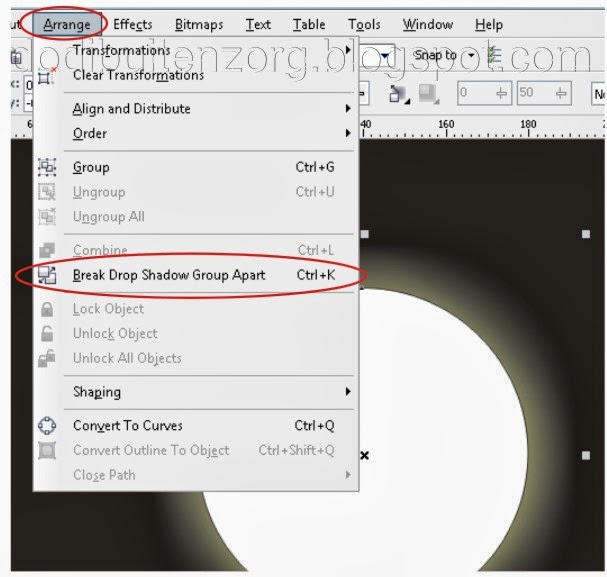Expand the Shaping submenu
The width and height of the screenshot is (607, 577).
pyautogui.click(x=194, y=392)
